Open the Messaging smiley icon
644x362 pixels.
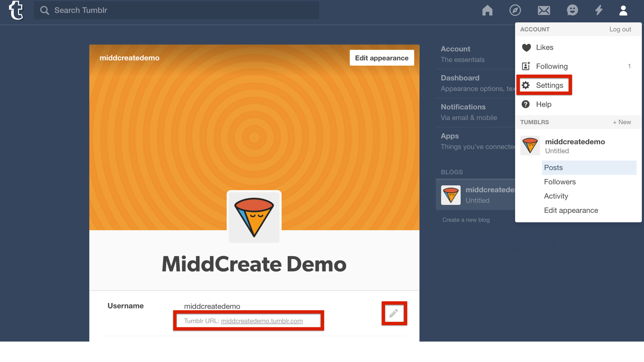572,10
